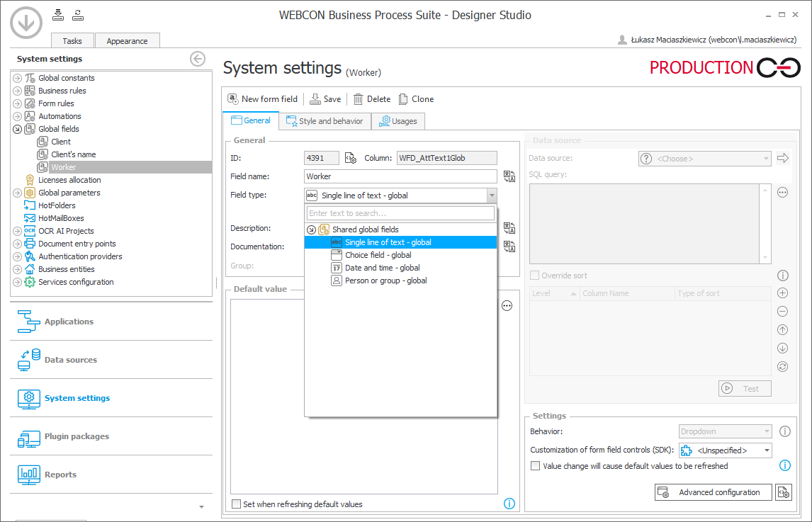Collapse Shared global fields group

tap(311, 229)
